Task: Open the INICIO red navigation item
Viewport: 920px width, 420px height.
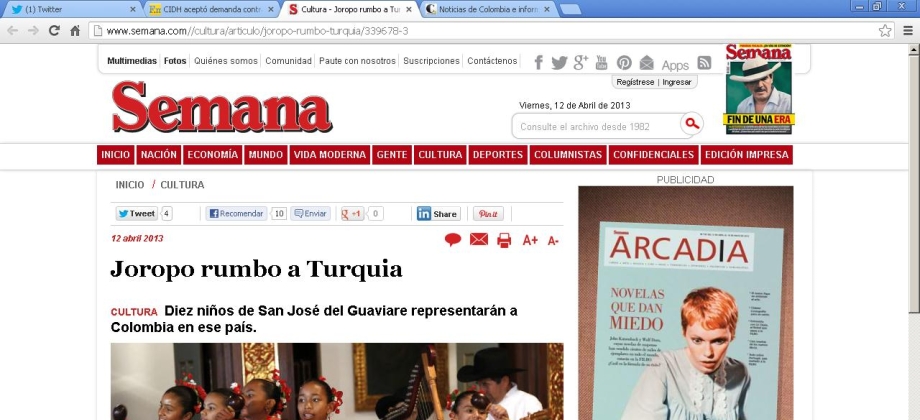Action: pyautogui.click(x=116, y=155)
